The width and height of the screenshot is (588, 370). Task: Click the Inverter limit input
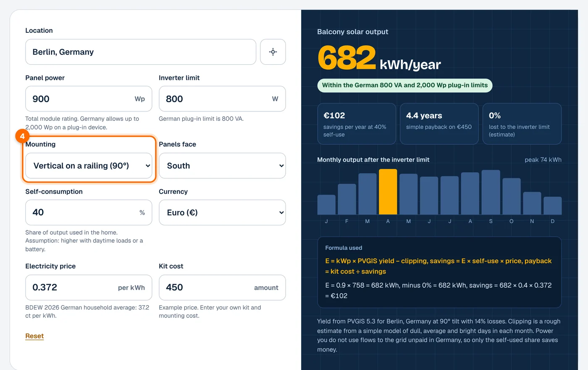point(222,99)
